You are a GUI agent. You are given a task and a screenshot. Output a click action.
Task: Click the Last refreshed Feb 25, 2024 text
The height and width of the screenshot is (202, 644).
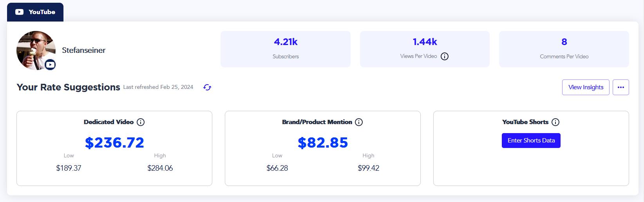(158, 87)
